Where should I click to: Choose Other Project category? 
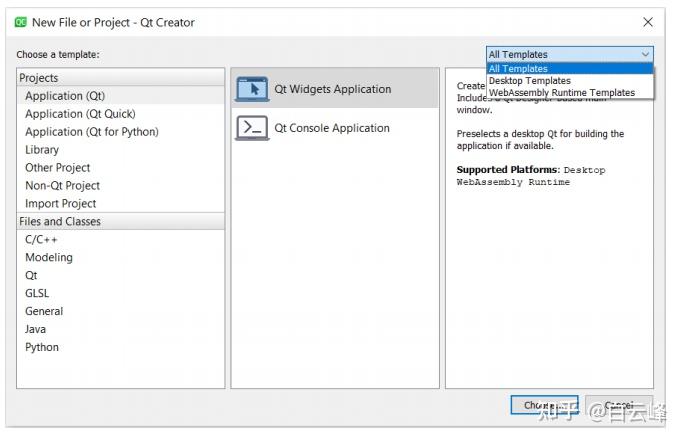[58, 168]
